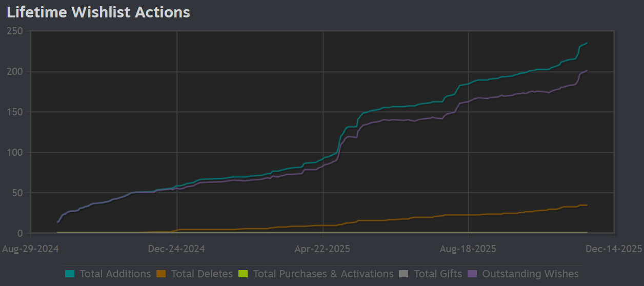Image resolution: width=644 pixels, height=286 pixels.
Task: Select the Dec-14-2025 x-axis date label
Action: 613,249
